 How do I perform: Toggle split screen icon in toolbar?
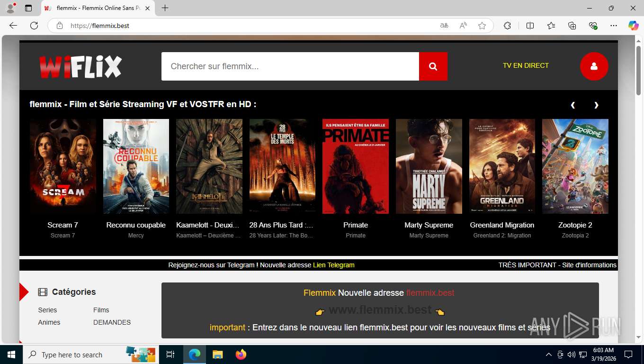pos(530,26)
